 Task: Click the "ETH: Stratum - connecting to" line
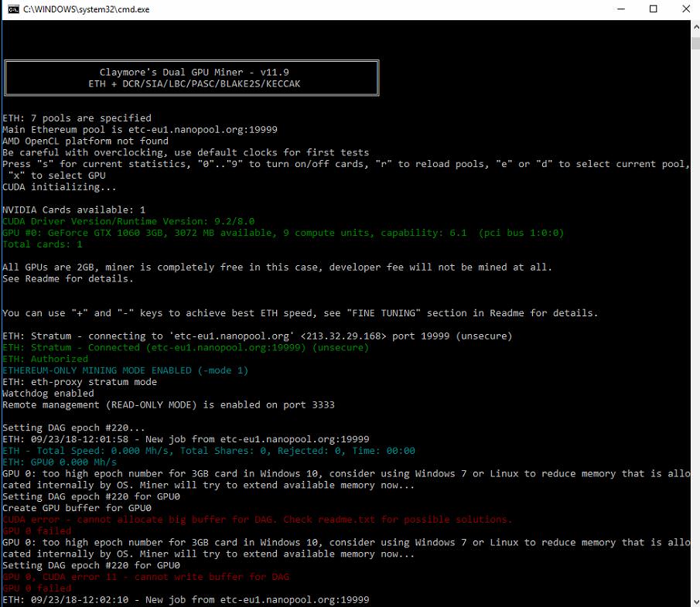tap(257, 336)
